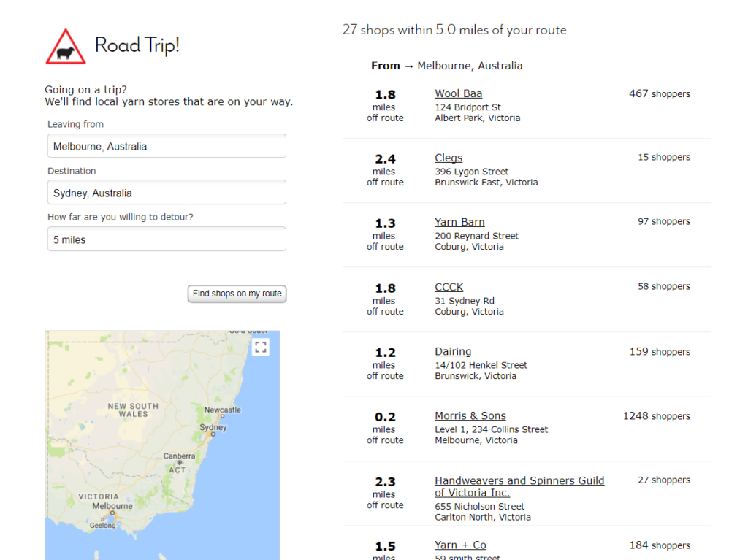This screenshot has width=748, height=560.
Task: Click the sheep warning sign logo
Action: (x=66, y=47)
